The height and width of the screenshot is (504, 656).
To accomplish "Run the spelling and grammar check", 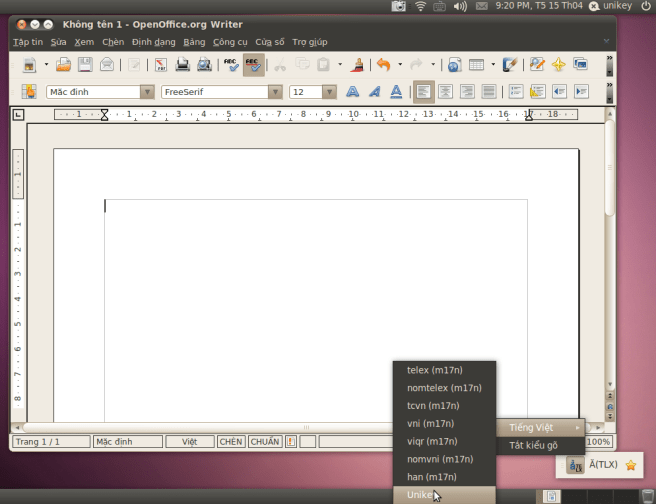I will 231,65.
